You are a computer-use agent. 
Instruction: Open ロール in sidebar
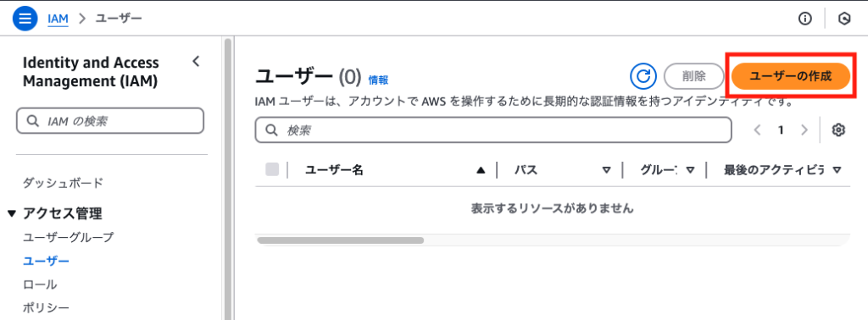pyautogui.click(x=40, y=284)
